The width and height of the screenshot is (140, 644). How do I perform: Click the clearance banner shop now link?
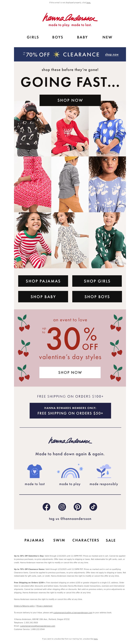coord(112,54)
